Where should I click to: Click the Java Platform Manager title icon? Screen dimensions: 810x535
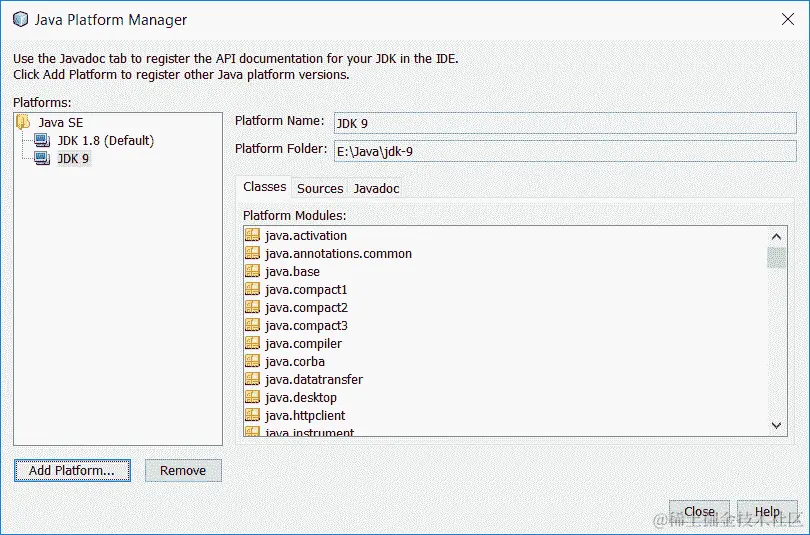pyautogui.click(x=21, y=20)
